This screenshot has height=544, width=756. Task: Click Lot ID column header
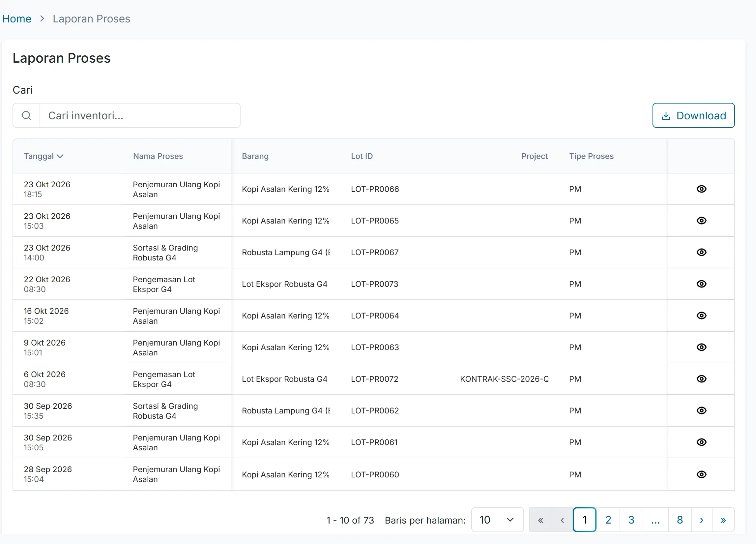tap(362, 156)
